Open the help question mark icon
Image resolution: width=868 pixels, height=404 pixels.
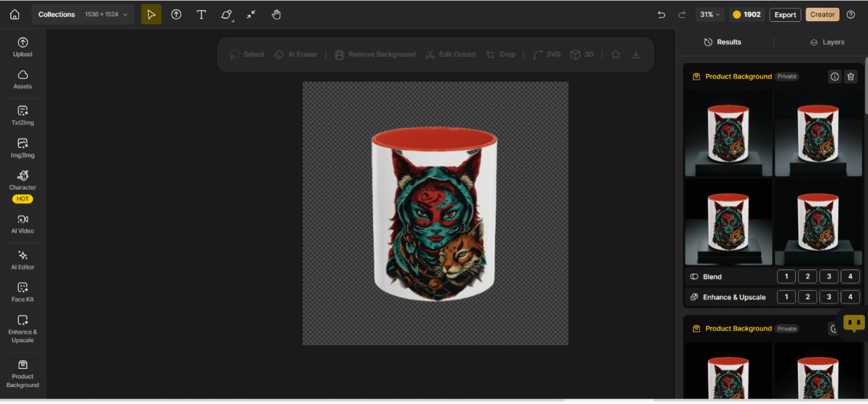[x=850, y=15]
